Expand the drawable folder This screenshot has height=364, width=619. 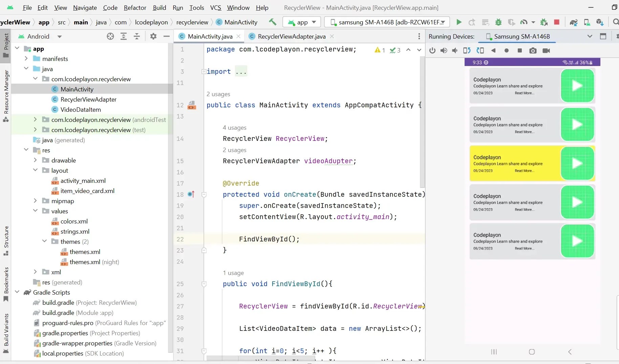point(35,160)
